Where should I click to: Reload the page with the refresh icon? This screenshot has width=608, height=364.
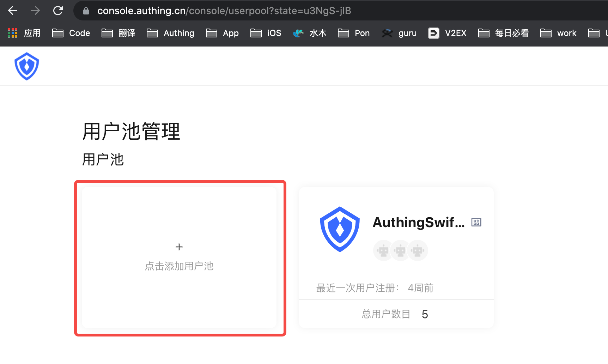tap(58, 11)
